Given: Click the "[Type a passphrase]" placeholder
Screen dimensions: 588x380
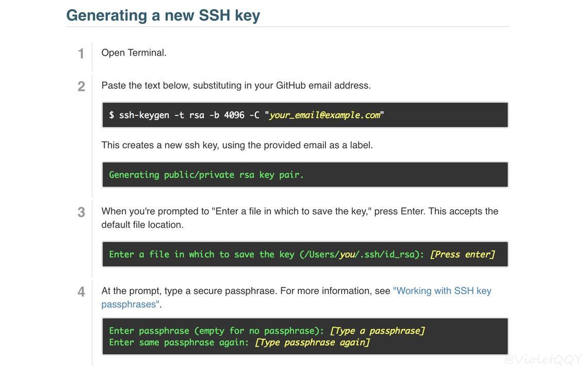Looking at the screenshot, I should click(x=377, y=331).
